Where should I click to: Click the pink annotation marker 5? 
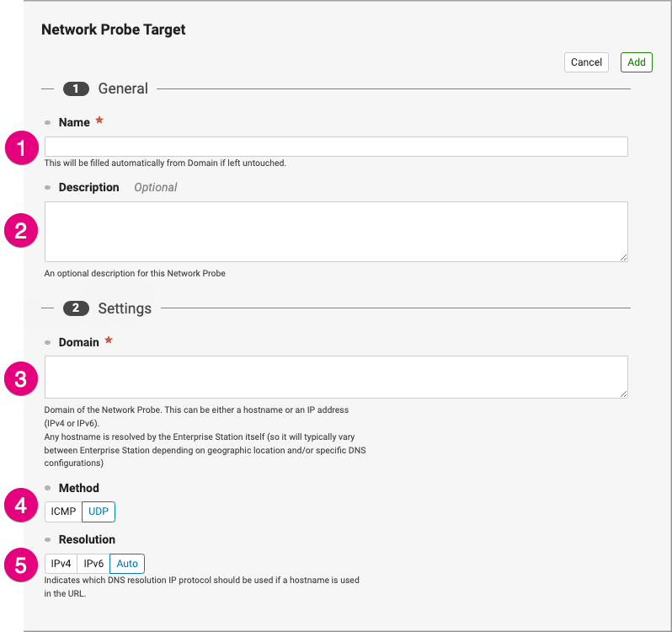tap(21, 565)
